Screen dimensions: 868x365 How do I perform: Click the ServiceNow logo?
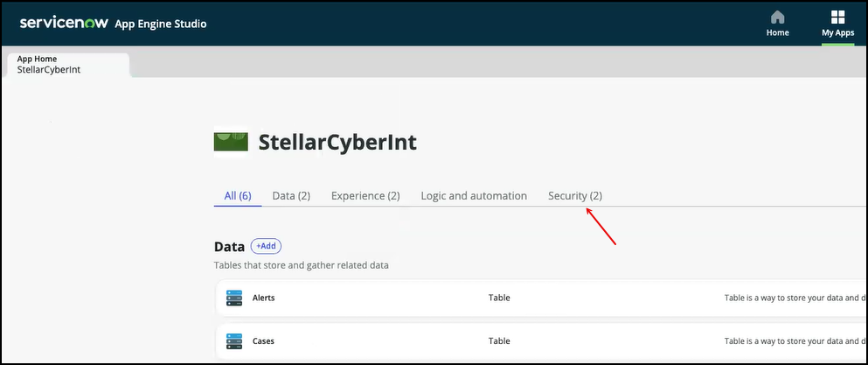pyautogui.click(x=65, y=23)
